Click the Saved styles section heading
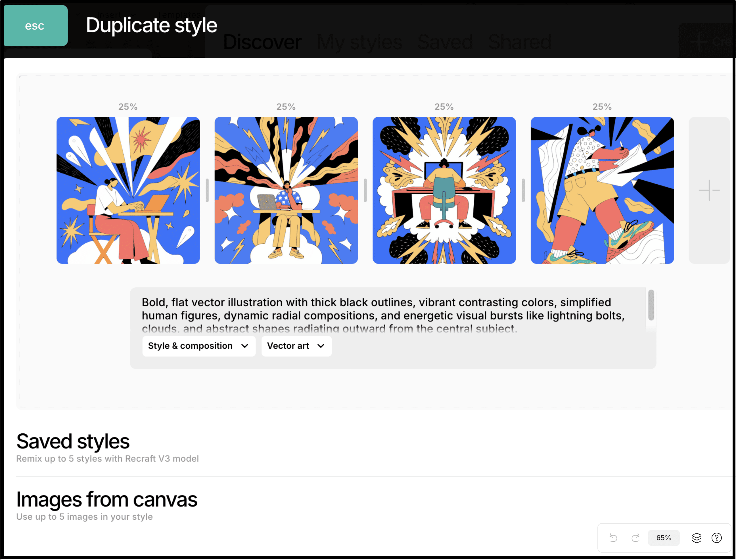Viewport: 736px width, 560px height. pos(73,441)
